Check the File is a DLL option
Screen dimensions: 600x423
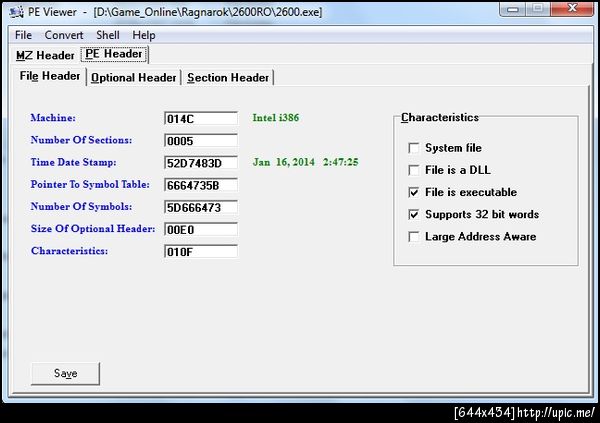(414, 170)
